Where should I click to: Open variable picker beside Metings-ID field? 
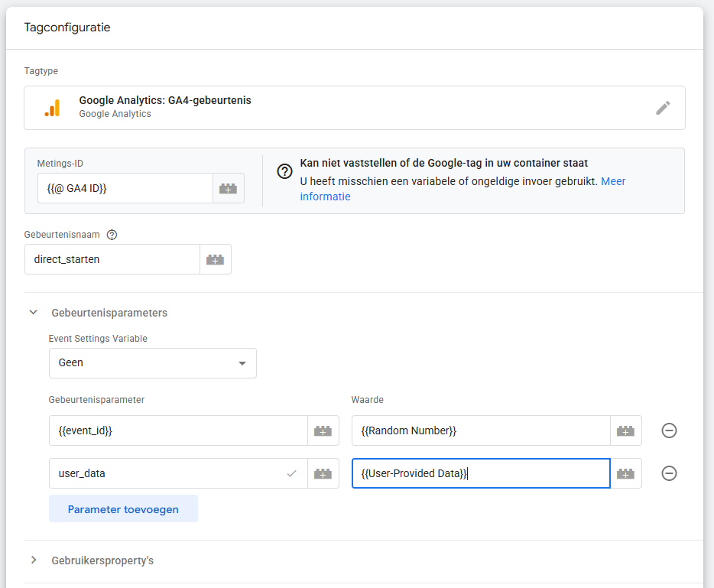228,188
